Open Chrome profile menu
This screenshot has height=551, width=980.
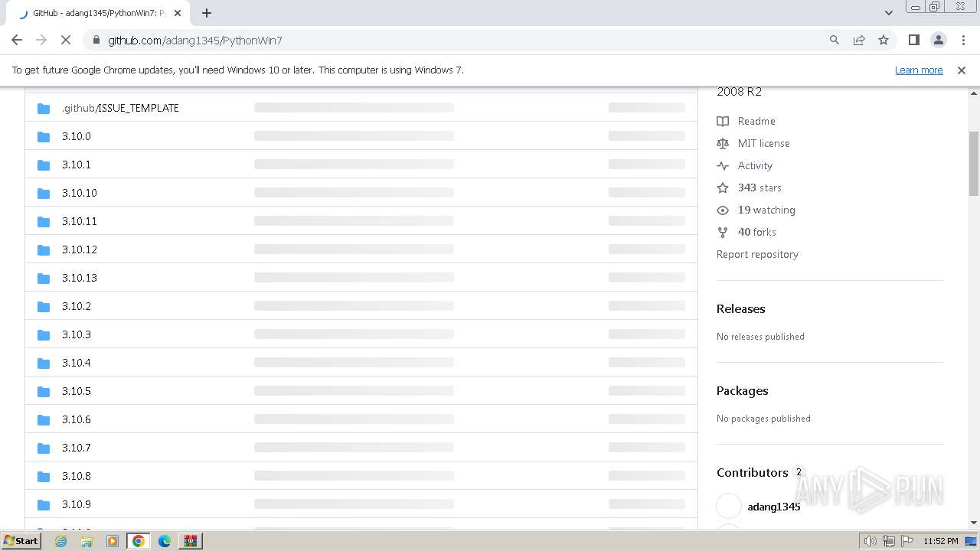tap(938, 40)
